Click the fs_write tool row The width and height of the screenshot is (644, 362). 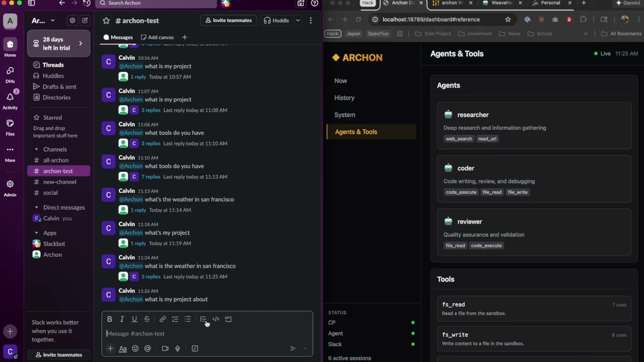[x=534, y=339]
